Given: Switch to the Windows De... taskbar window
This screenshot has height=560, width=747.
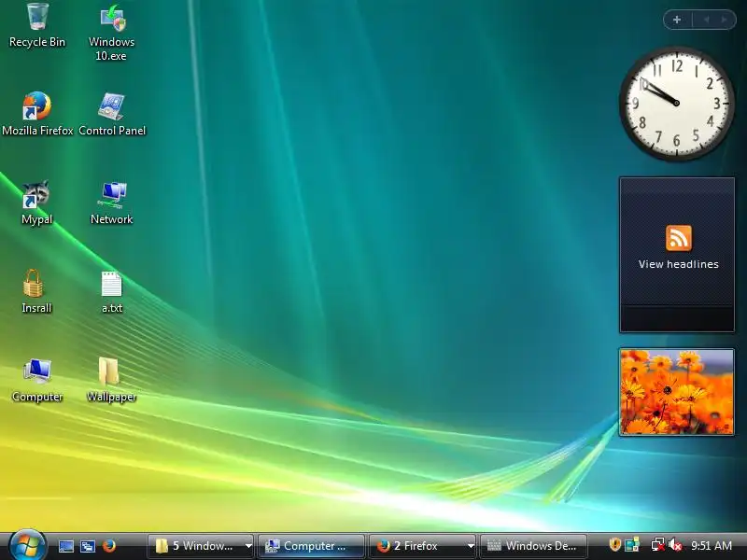Looking at the screenshot, I should [x=533, y=546].
